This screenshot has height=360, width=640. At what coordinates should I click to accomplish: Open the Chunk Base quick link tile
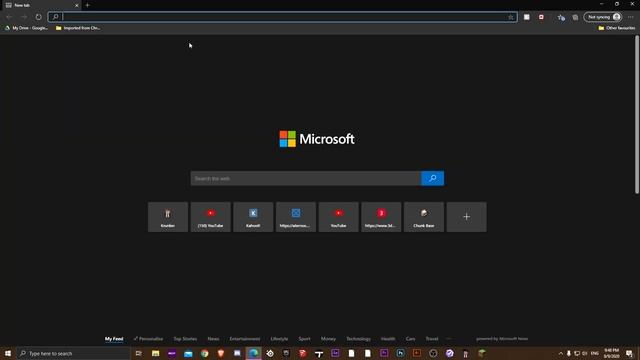tap(424, 217)
